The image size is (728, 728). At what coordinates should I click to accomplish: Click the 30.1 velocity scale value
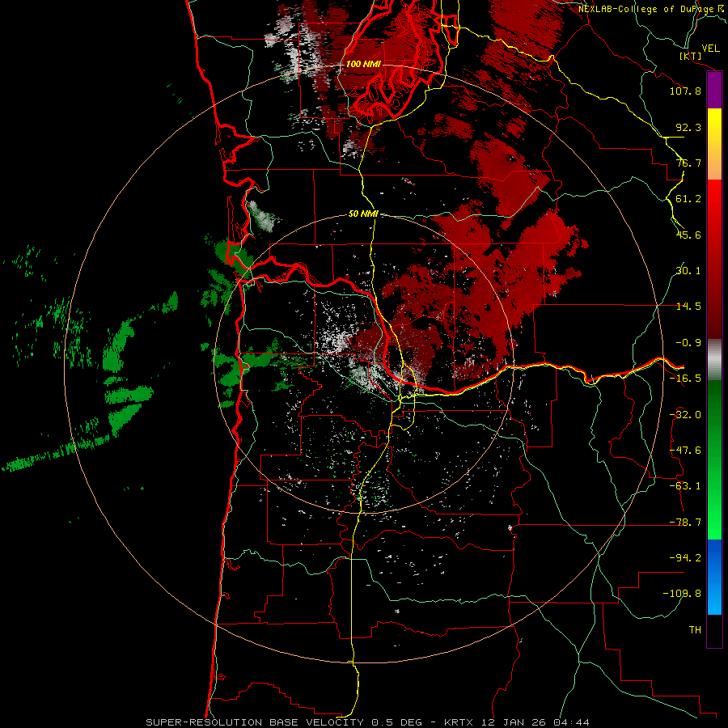point(688,271)
